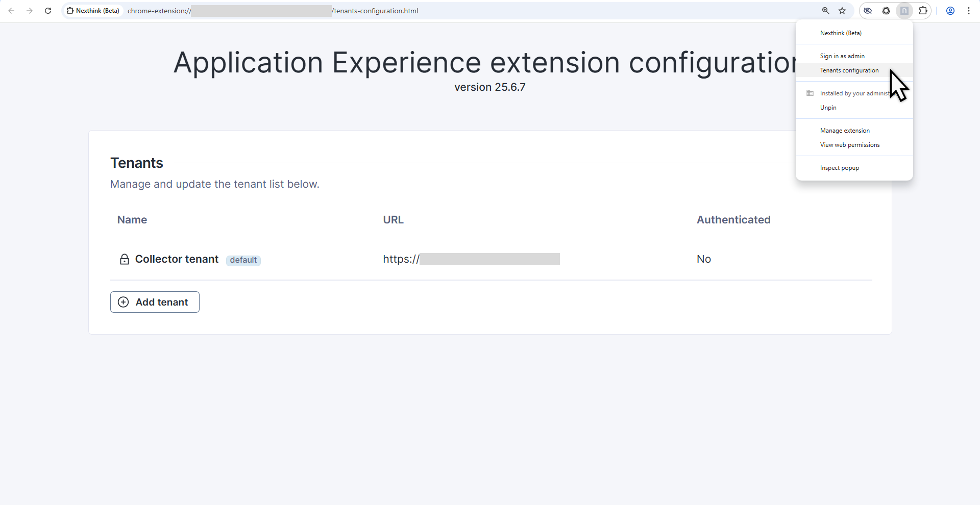
Task: Bookmark this page with the star icon
Action: click(842, 11)
